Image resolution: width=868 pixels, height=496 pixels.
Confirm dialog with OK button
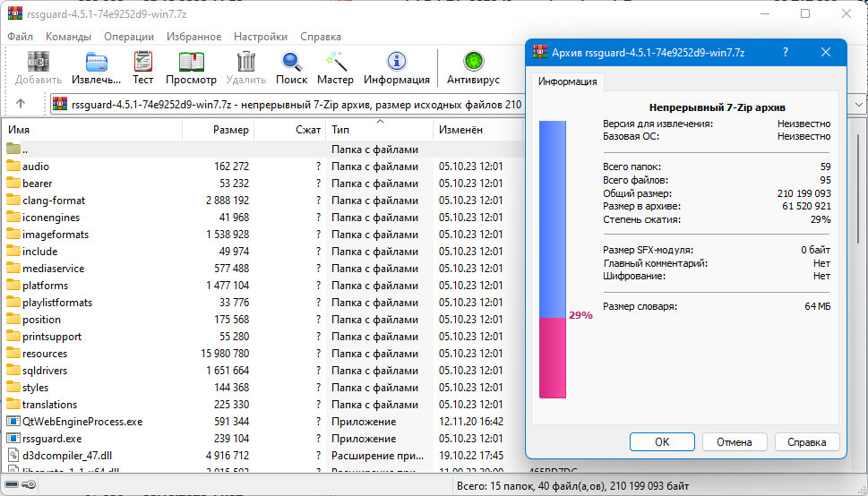coord(662,441)
